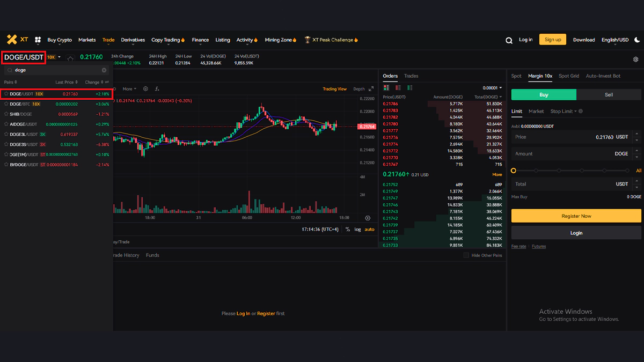
Task: Toggle log scale on the chart
Action: (357, 230)
